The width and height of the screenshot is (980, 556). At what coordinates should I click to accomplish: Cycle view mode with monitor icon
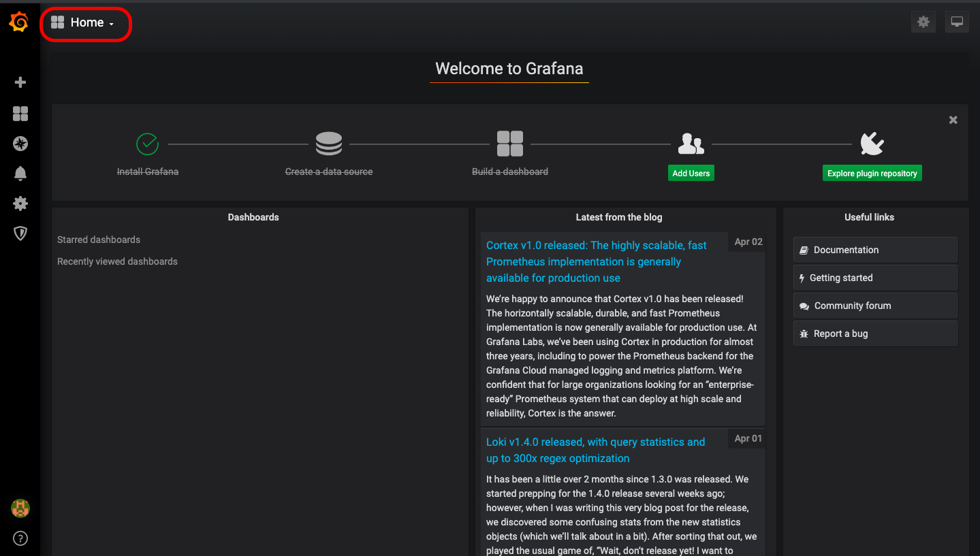click(957, 22)
